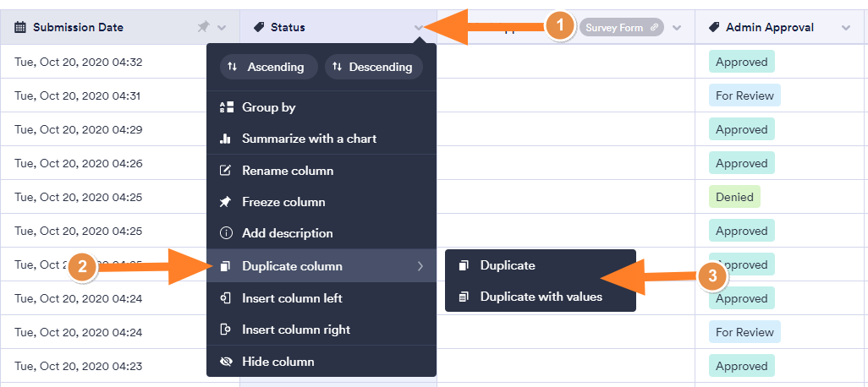Sort the column Ascending
Image resolution: width=868 pixels, height=387 pixels.
269,67
